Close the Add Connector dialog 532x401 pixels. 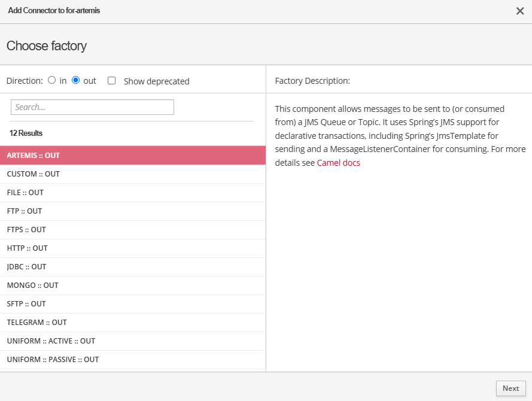coord(519,11)
